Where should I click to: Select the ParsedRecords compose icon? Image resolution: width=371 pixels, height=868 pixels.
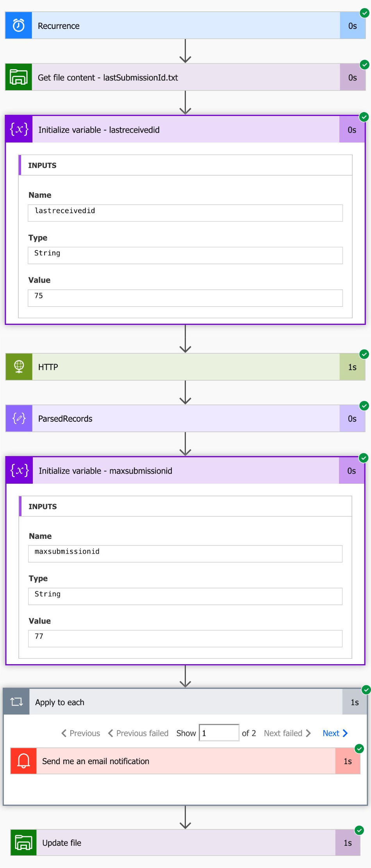(18, 418)
